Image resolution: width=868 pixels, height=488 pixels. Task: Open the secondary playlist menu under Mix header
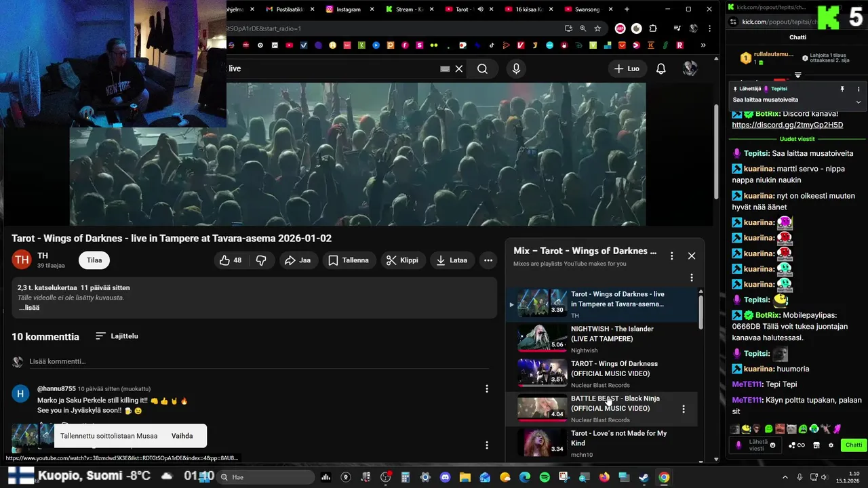point(692,277)
